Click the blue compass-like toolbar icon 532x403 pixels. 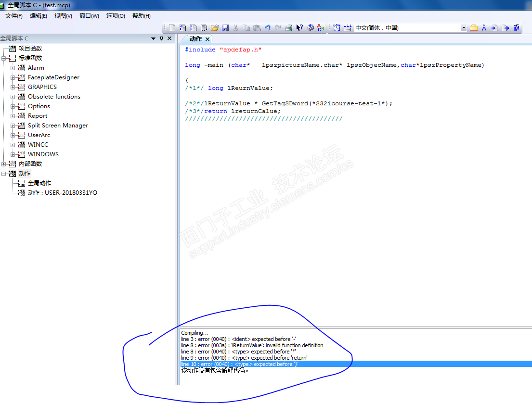click(x=484, y=28)
